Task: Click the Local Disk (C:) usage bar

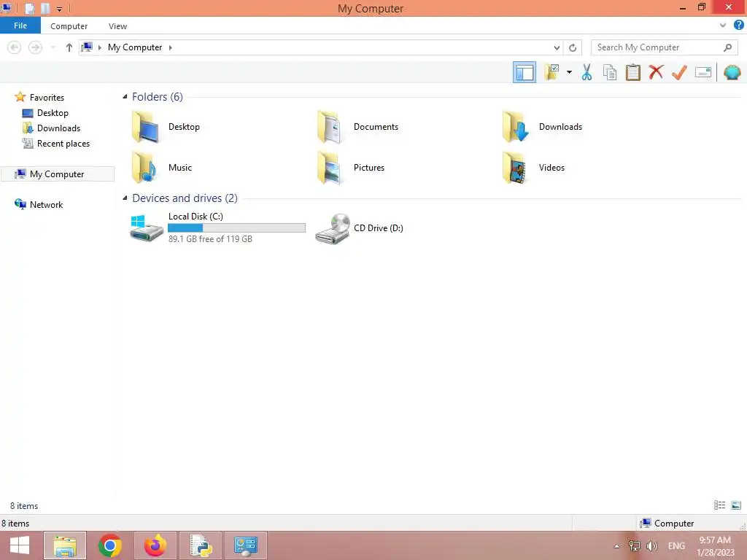Action: click(237, 228)
